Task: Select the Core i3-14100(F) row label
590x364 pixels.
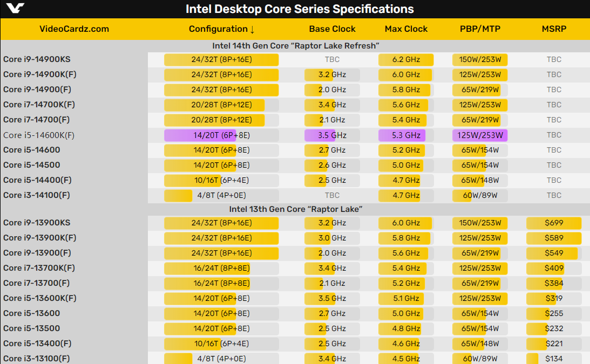Action: click(x=37, y=195)
